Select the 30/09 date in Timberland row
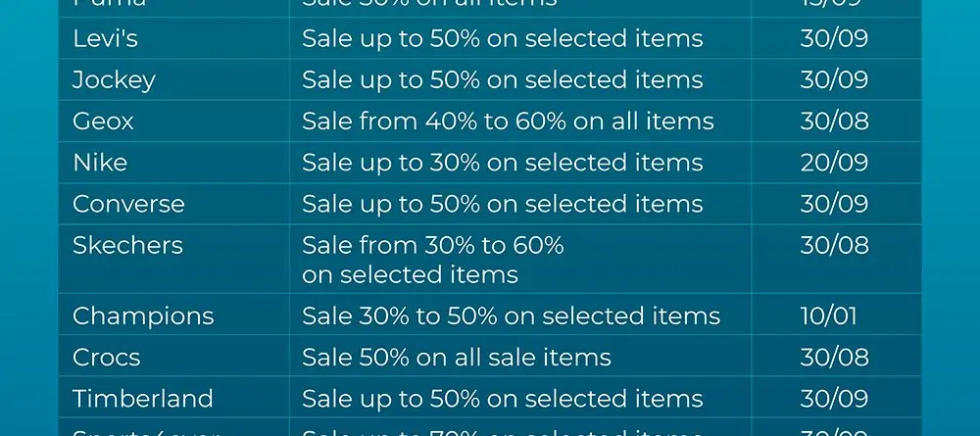 click(x=834, y=399)
